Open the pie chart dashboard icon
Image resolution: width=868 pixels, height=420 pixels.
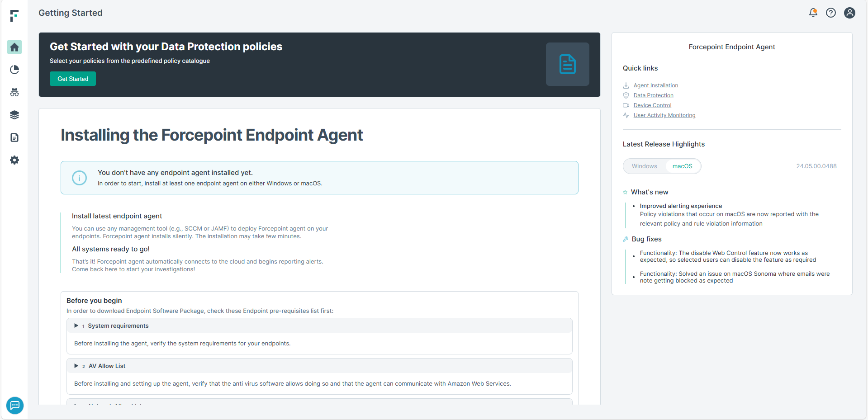point(14,70)
